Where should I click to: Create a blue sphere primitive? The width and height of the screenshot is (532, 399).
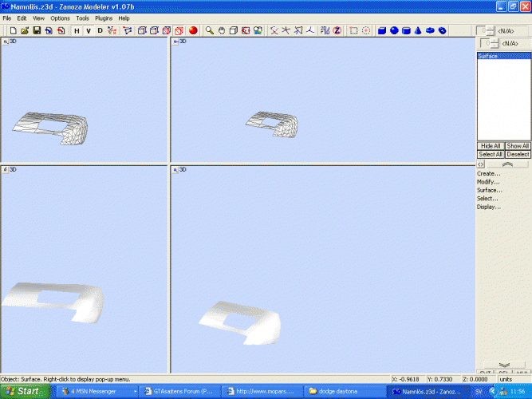point(394,30)
